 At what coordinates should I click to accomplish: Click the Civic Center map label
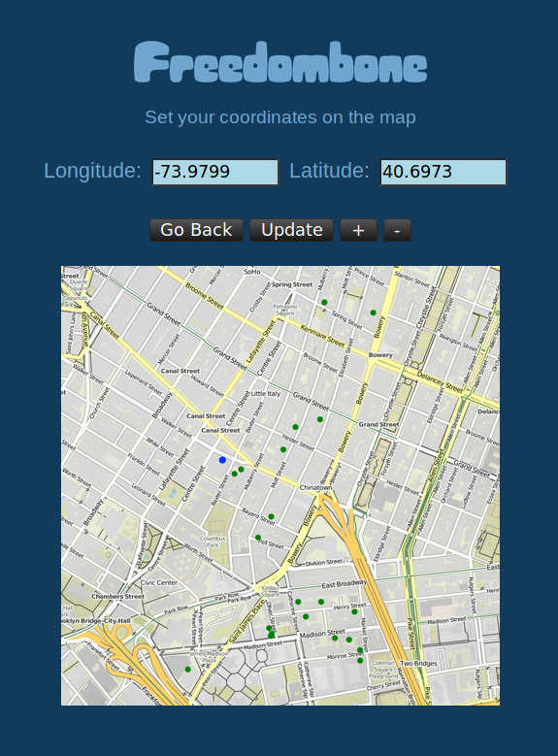159,582
